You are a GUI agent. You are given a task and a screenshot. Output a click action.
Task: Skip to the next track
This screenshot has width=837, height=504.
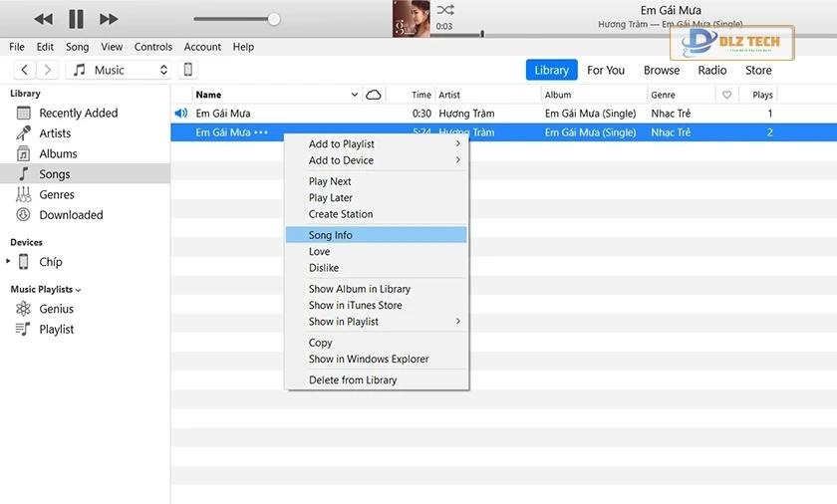click(109, 19)
